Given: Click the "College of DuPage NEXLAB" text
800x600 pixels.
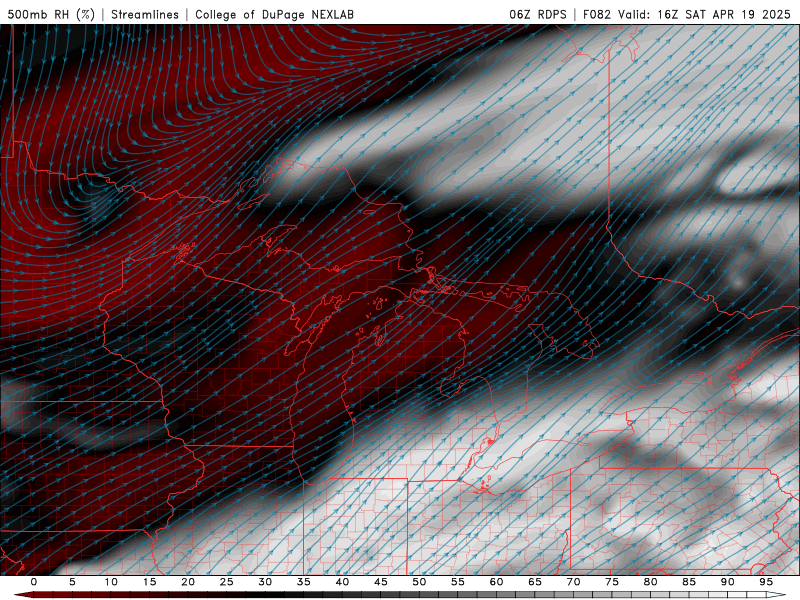Looking at the screenshot, I should pyautogui.click(x=274, y=14).
